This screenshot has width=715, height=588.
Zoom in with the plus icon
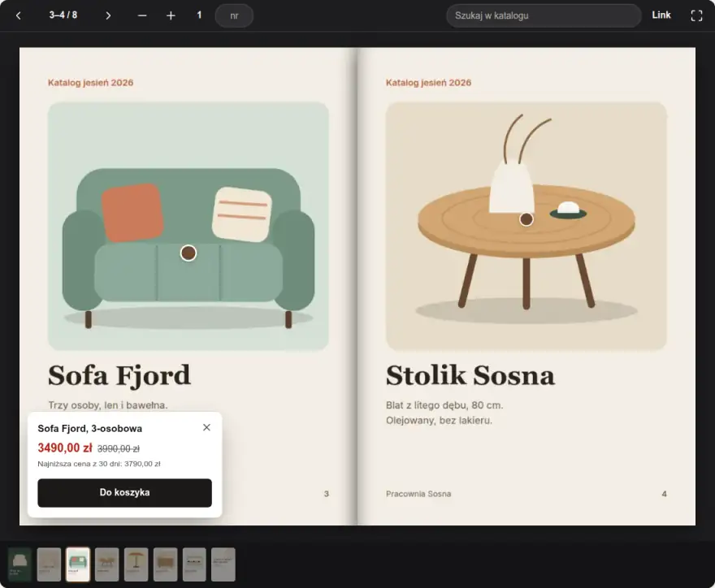pyautogui.click(x=171, y=15)
